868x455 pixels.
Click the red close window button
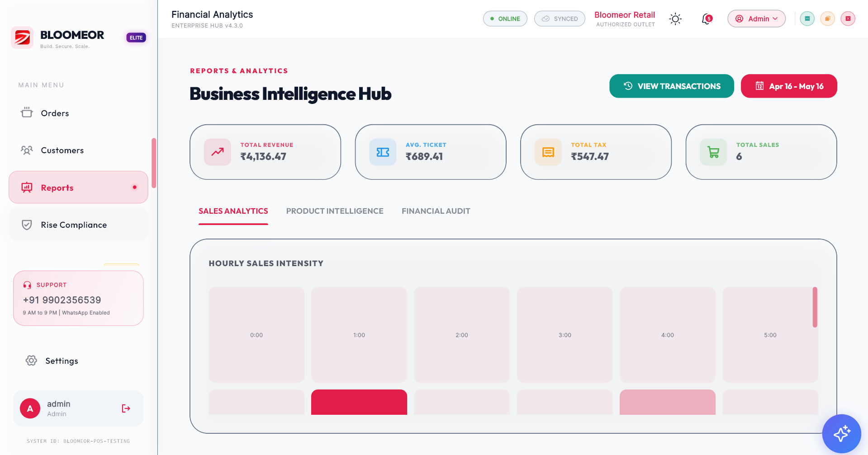pyautogui.click(x=848, y=19)
